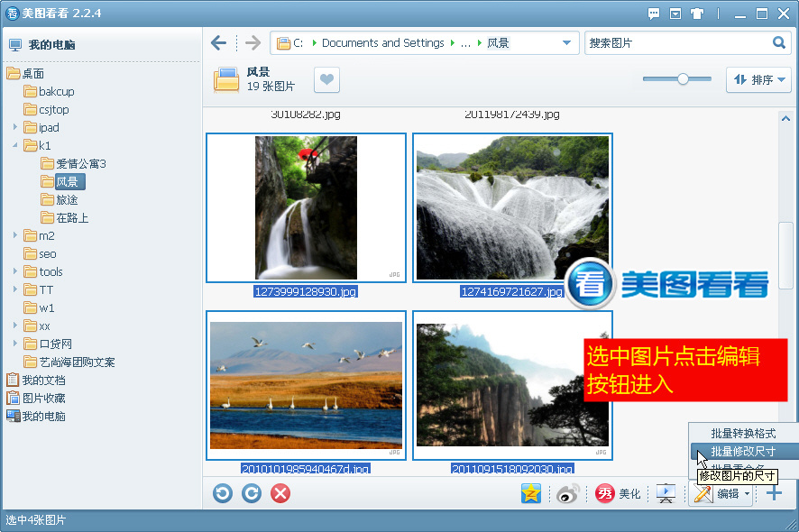This screenshot has width=799, height=532.
Task: Open 美化 beautify with Xiuxiu
Action: (618, 493)
